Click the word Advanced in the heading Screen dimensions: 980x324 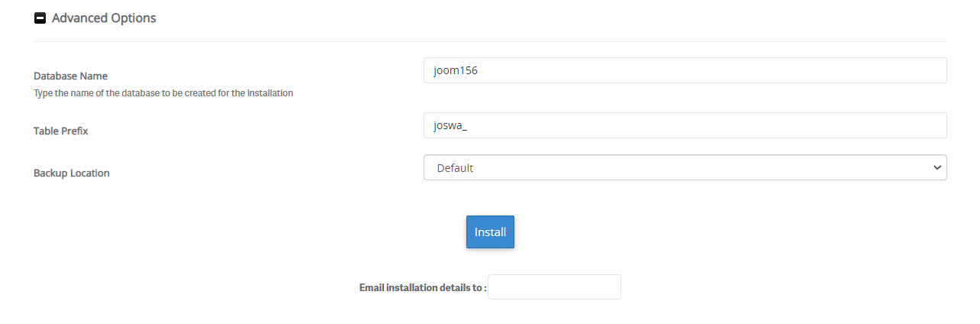tap(78, 18)
